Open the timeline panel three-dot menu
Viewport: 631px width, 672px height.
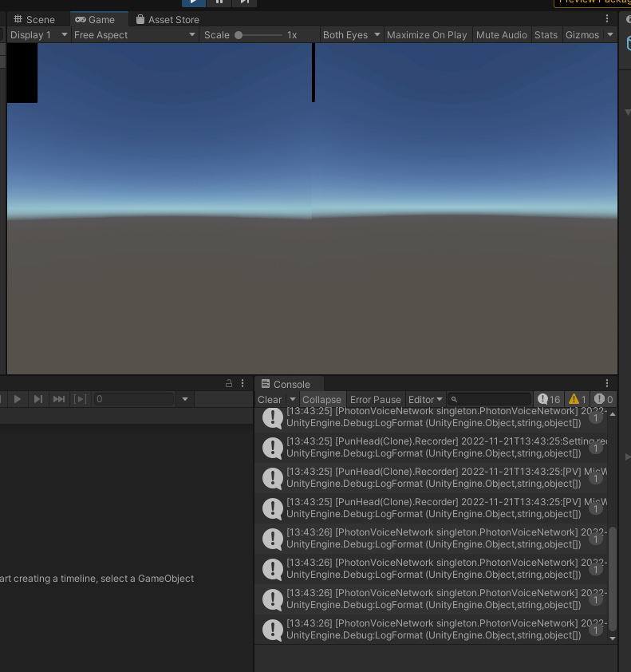pos(243,383)
